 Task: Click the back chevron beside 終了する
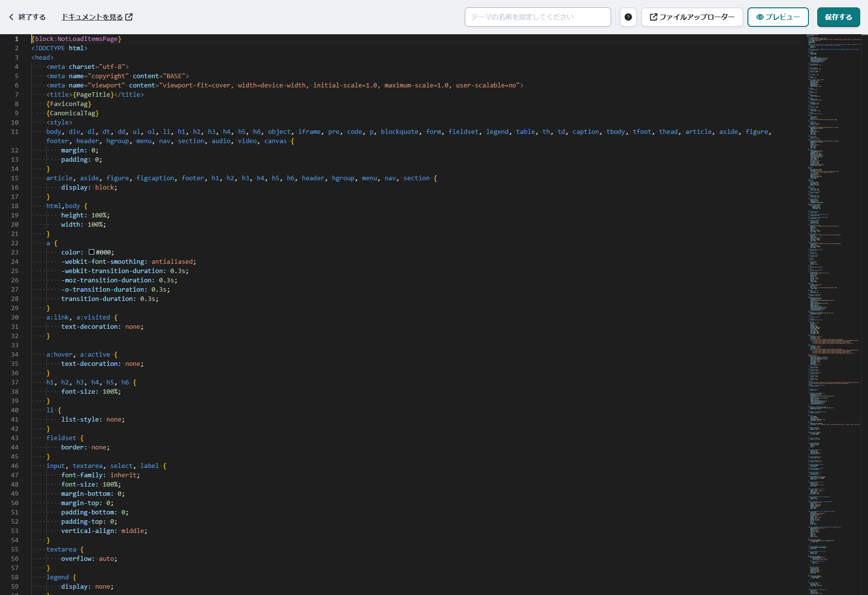11,17
